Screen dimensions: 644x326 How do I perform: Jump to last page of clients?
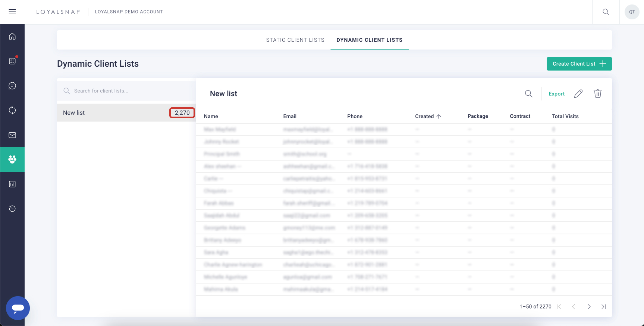pyautogui.click(x=603, y=307)
